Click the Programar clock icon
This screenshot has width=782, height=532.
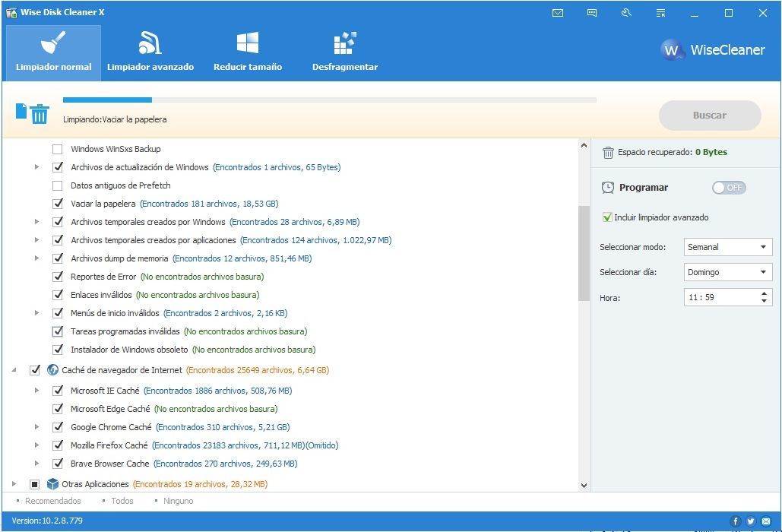click(607, 188)
